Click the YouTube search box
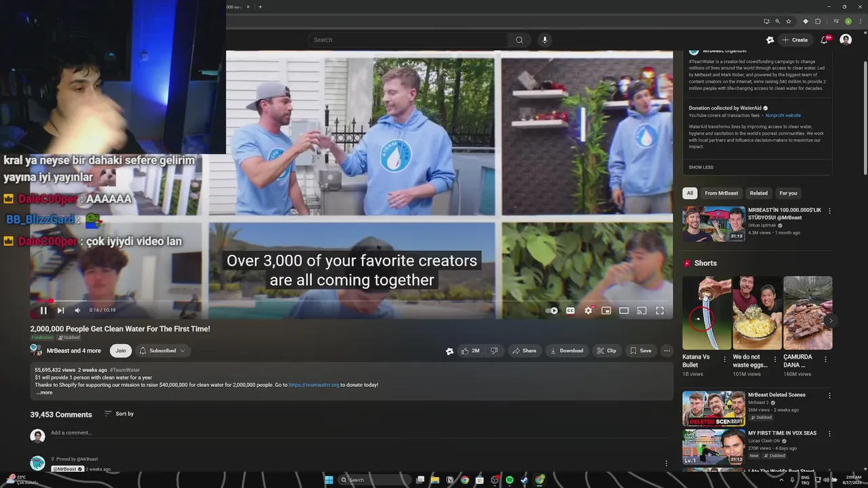The image size is (868, 488). tap(409, 40)
